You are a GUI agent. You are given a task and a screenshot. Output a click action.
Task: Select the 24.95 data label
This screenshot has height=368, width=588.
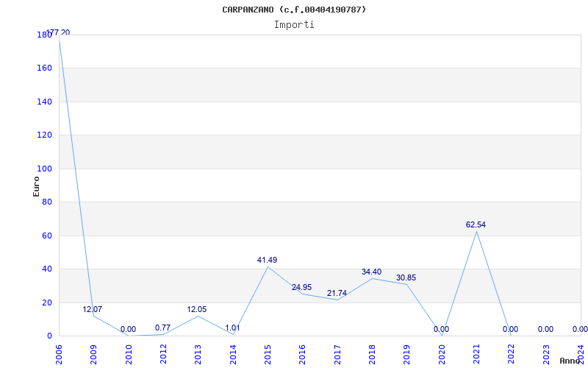click(301, 287)
